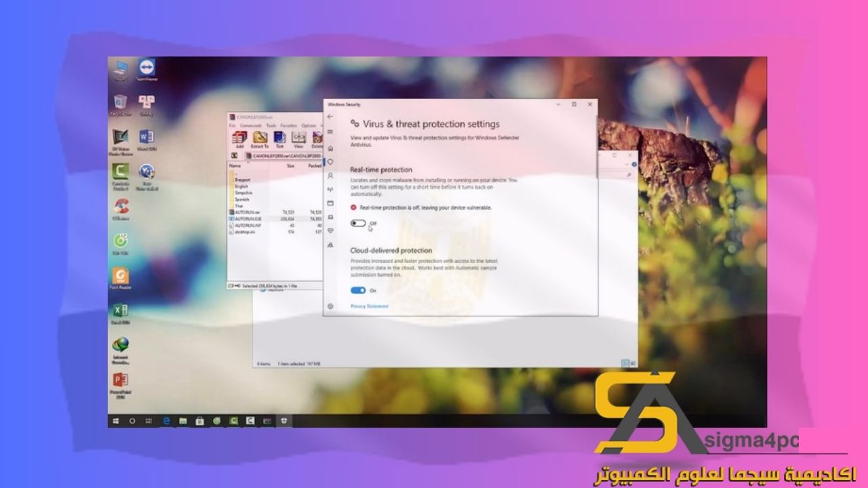Screen dimensions: 868x488
Task: Open Device security sidebar icon
Action: [x=330, y=217]
